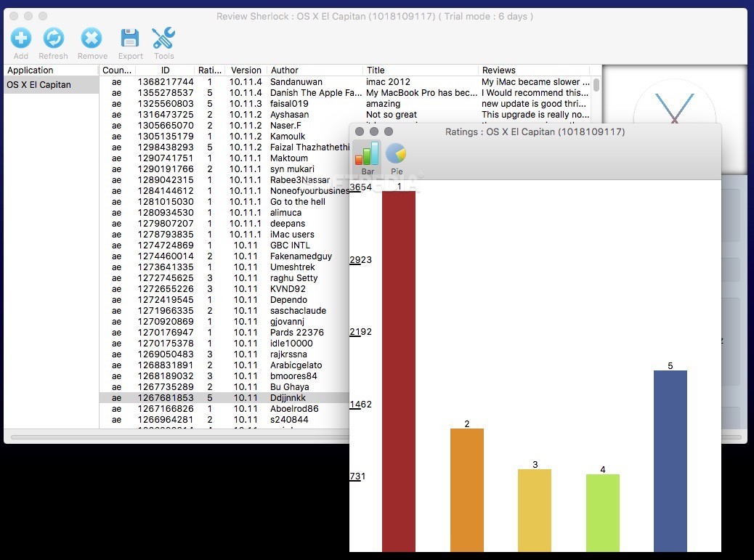
Task: Click author 'Rabee3Nassar'
Action: pos(300,180)
